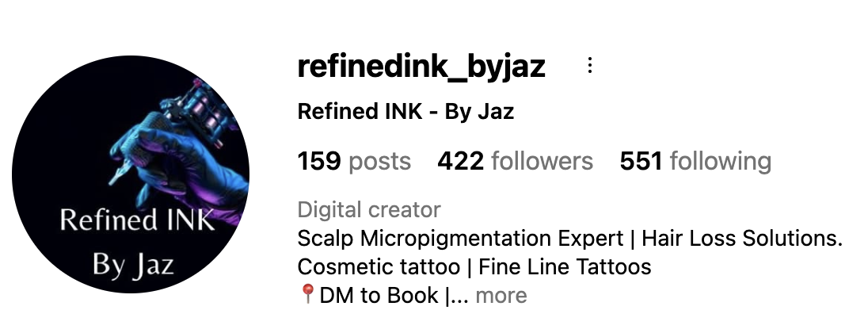This screenshot has width=868, height=333.
Task: Click the "DM to Book" bio line
Action: coord(379,295)
